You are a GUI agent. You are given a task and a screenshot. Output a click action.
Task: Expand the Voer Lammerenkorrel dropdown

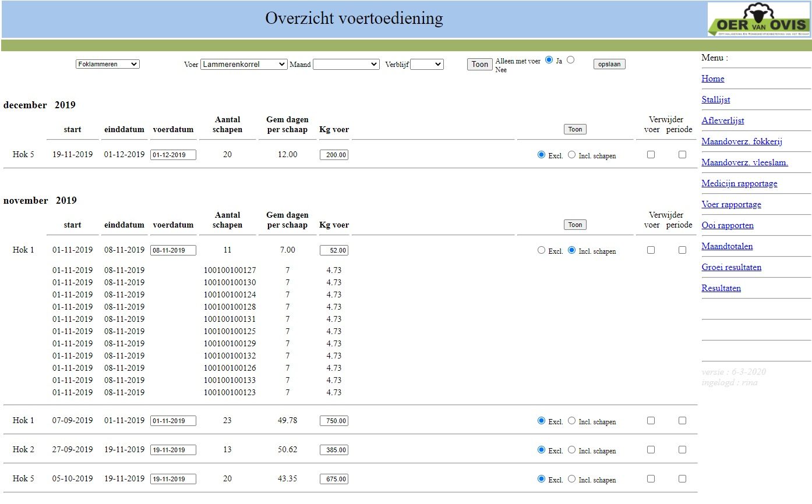(243, 64)
